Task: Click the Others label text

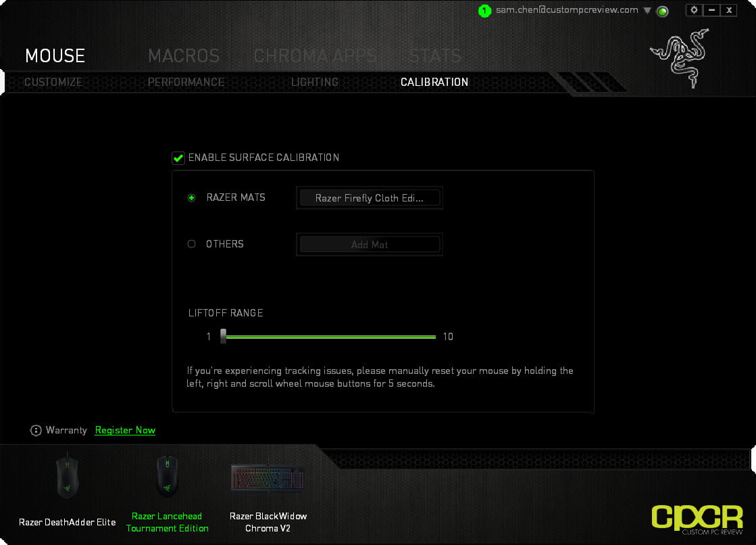Action: point(225,244)
